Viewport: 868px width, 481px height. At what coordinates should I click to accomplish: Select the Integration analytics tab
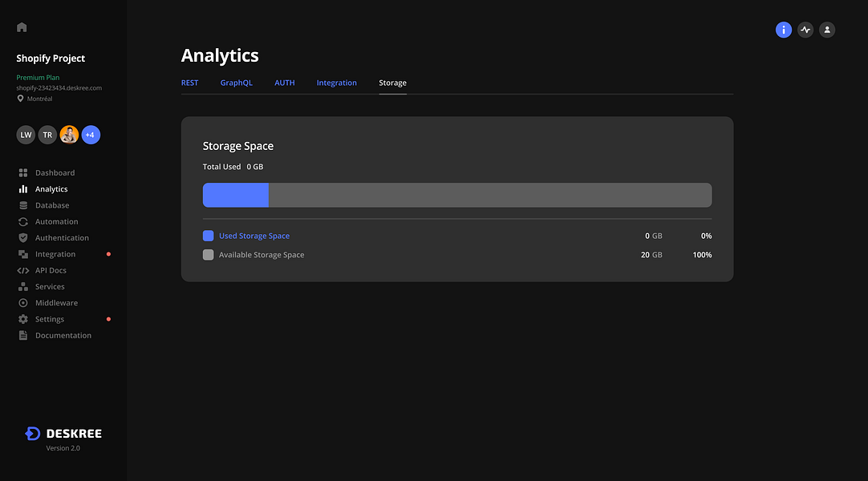pos(336,83)
